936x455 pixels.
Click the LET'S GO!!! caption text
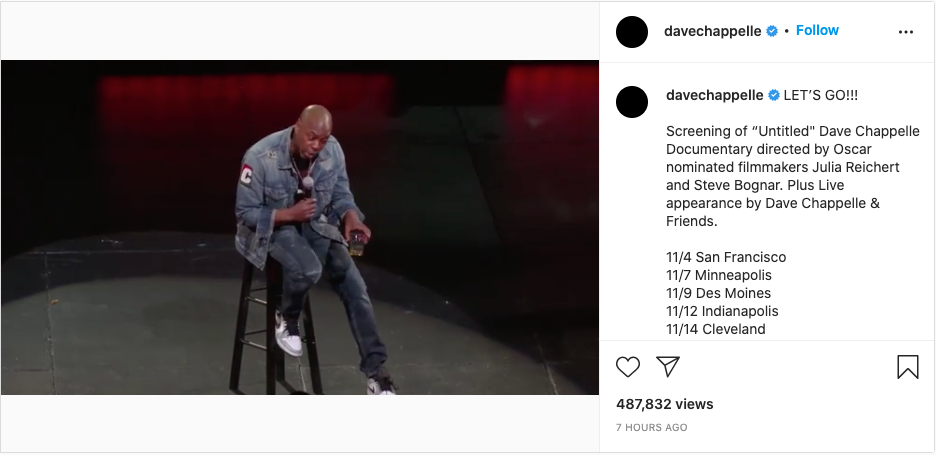point(821,96)
